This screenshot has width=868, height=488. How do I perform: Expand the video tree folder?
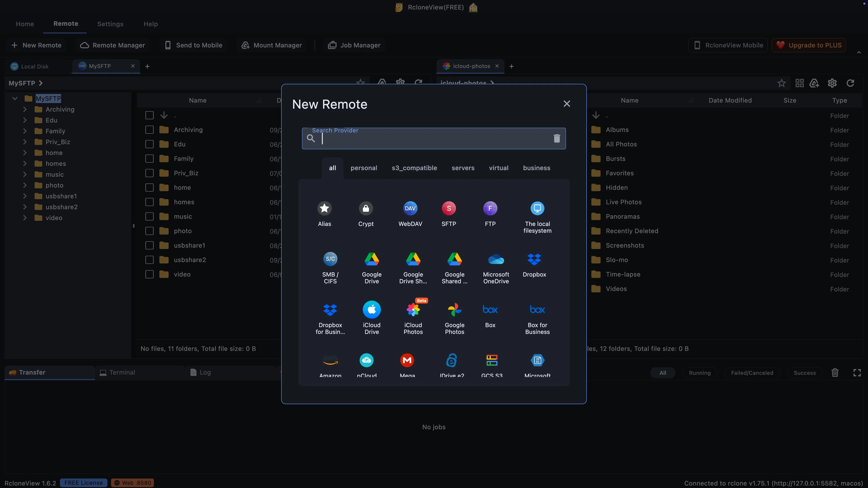click(25, 218)
